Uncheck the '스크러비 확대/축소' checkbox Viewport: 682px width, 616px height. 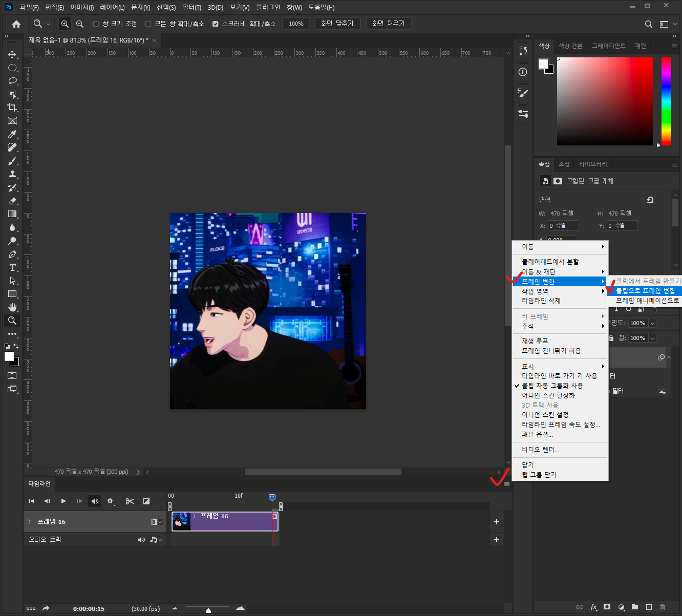[215, 24]
